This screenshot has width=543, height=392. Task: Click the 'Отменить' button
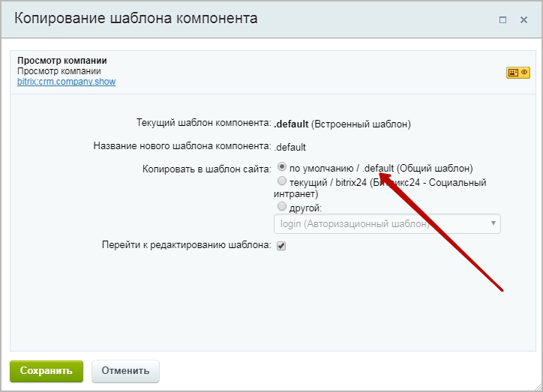pos(125,370)
